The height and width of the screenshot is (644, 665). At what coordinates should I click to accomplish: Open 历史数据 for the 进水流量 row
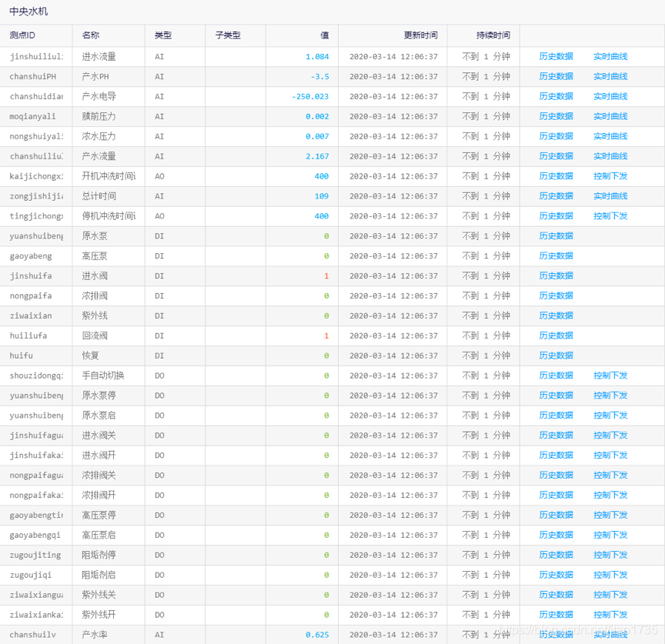[x=556, y=56]
